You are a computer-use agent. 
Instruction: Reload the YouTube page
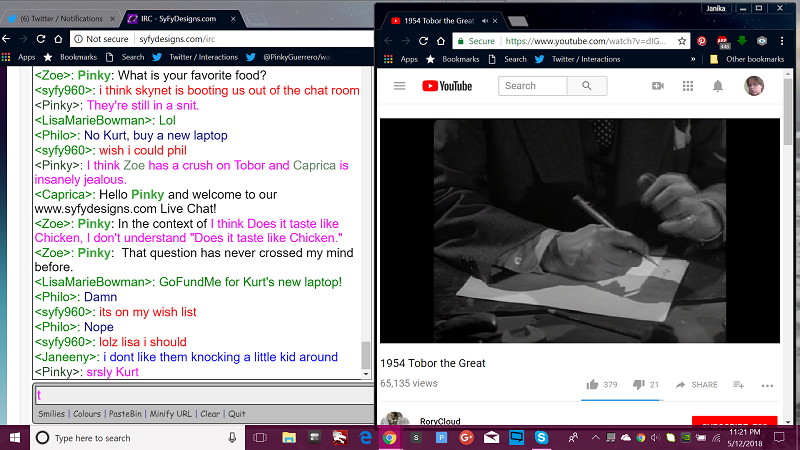pos(423,41)
